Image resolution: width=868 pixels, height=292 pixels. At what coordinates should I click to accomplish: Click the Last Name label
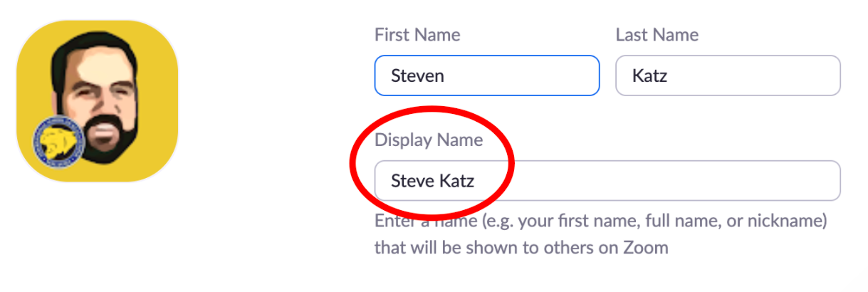coord(657,35)
